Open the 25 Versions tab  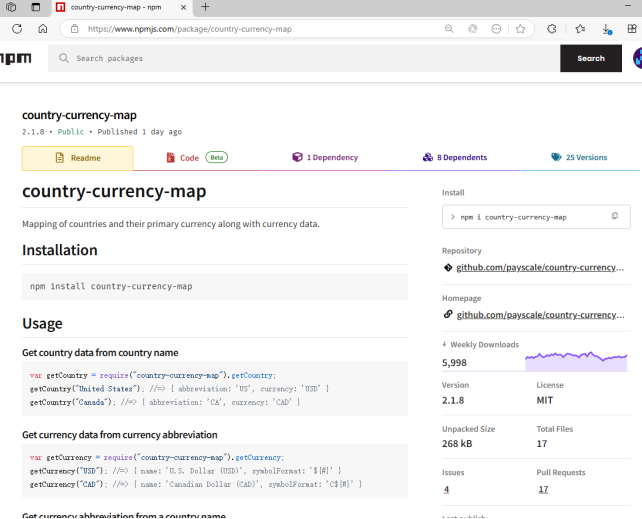click(x=579, y=158)
